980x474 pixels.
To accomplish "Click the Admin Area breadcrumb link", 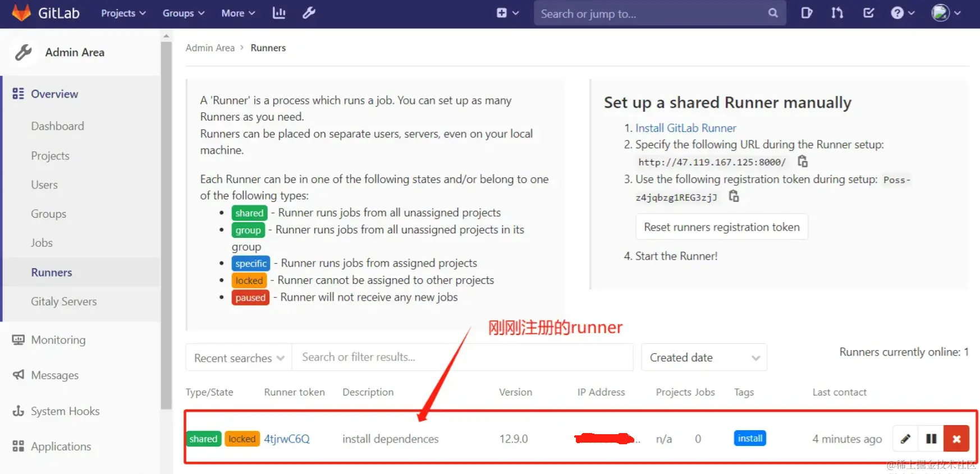I will tap(210, 48).
